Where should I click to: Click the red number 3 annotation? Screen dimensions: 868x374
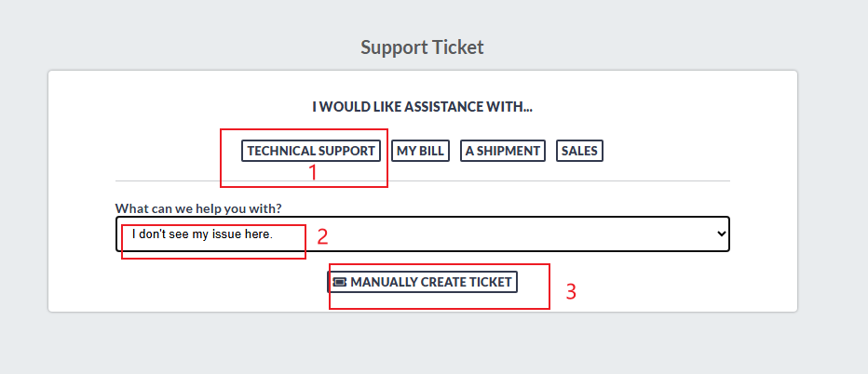pyautogui.click(x=572, y=292)
